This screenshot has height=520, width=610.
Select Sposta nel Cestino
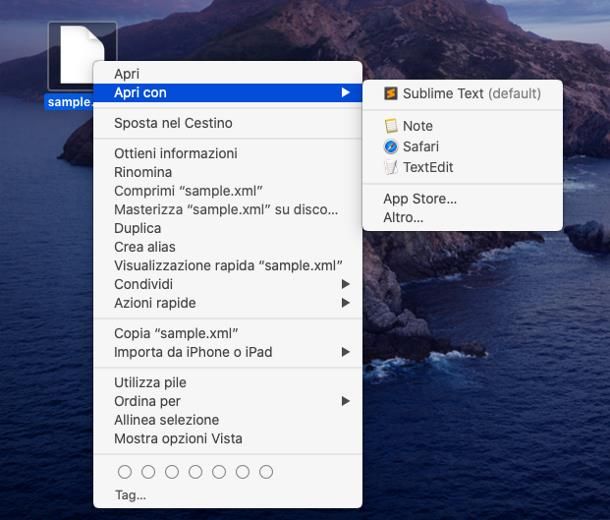click(x=228, y=123)
